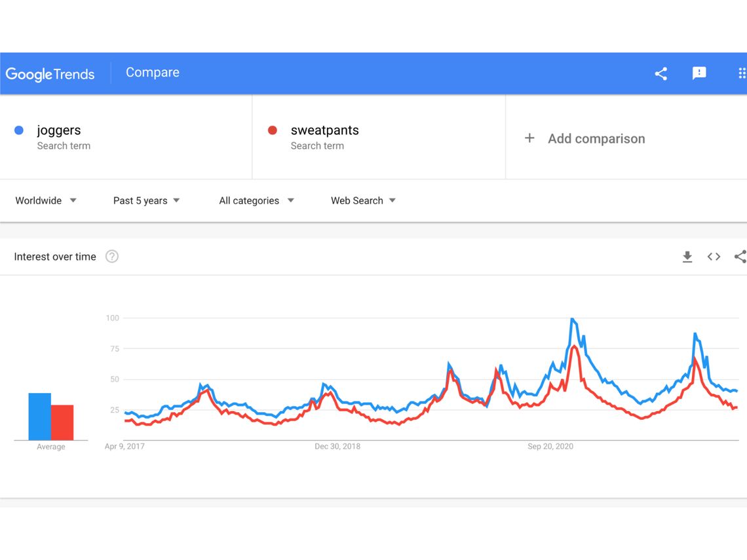
Task: Click Add comparison
Action: (596, 139)
